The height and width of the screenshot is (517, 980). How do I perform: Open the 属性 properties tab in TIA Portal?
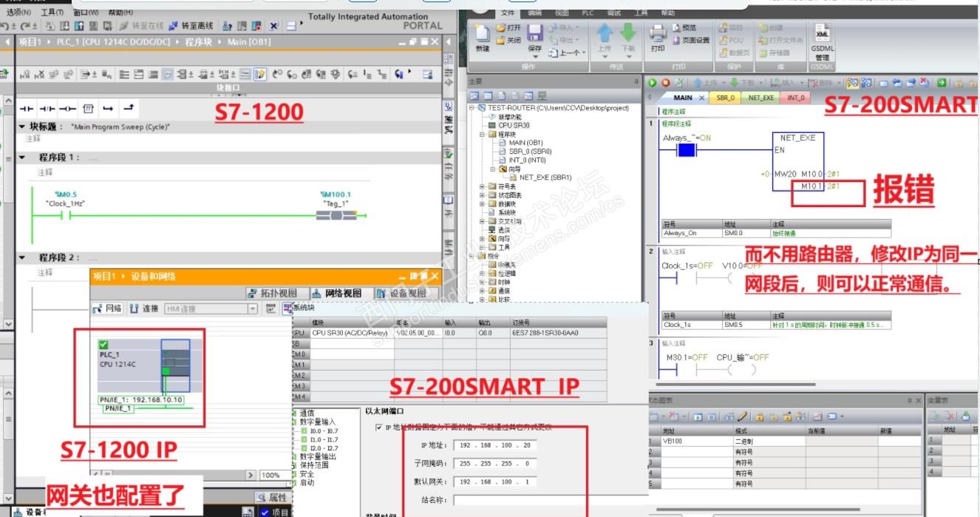point(272,497)
